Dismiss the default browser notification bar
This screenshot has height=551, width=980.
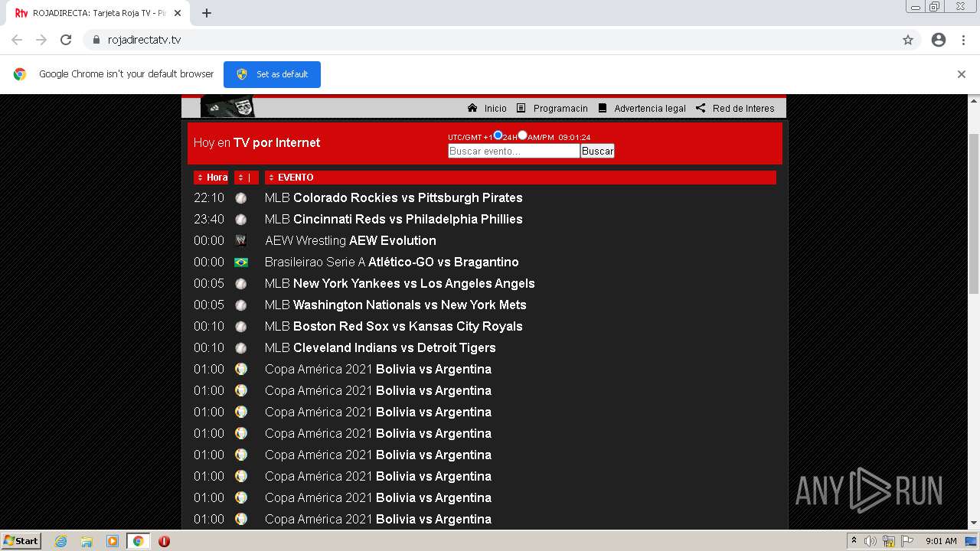962,74
